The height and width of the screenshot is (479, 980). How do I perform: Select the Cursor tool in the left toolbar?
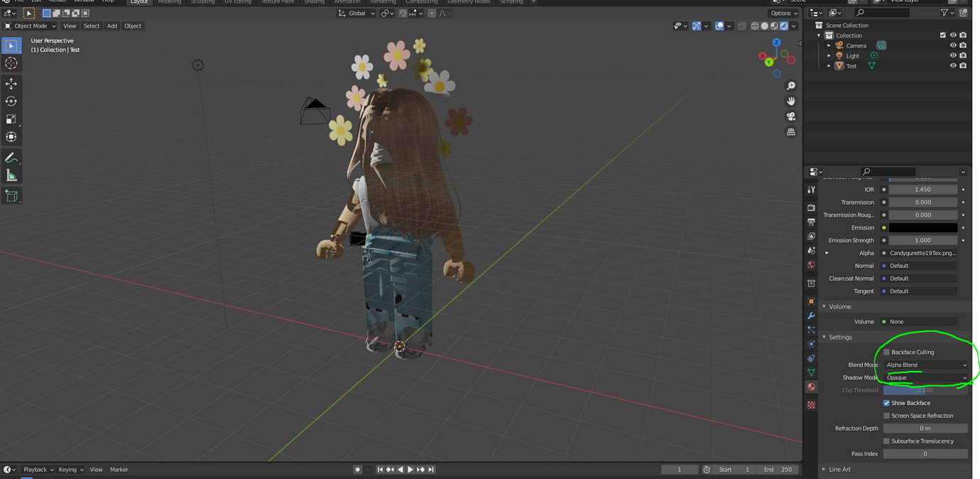pyautogui.click(x=11, y=63)
